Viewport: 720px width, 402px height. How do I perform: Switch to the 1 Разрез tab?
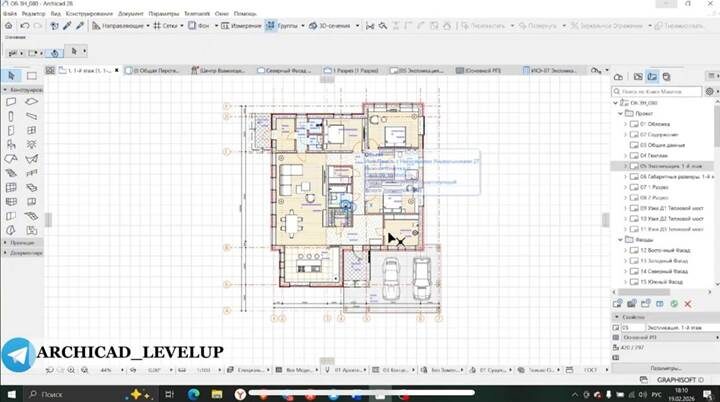(351, 70)
